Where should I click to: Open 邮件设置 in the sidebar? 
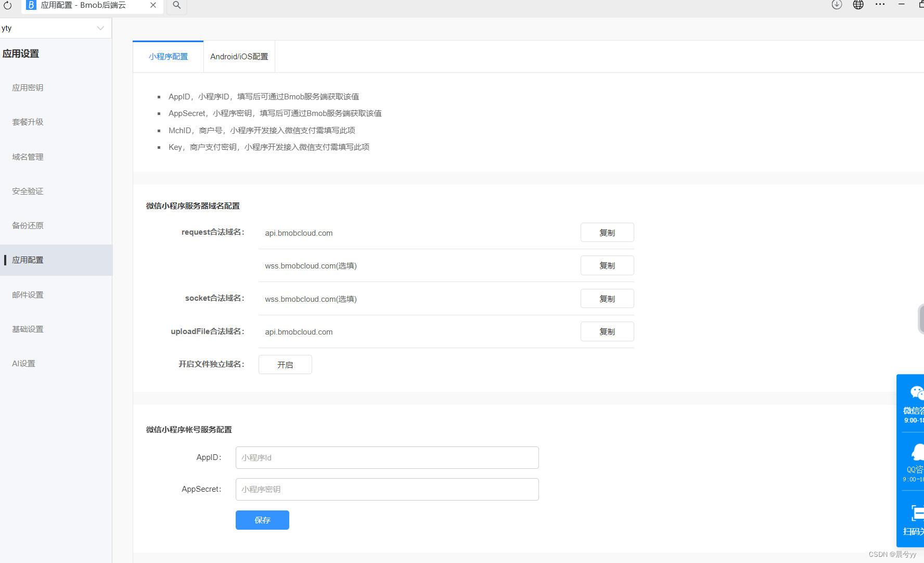(x=28, y=295)
